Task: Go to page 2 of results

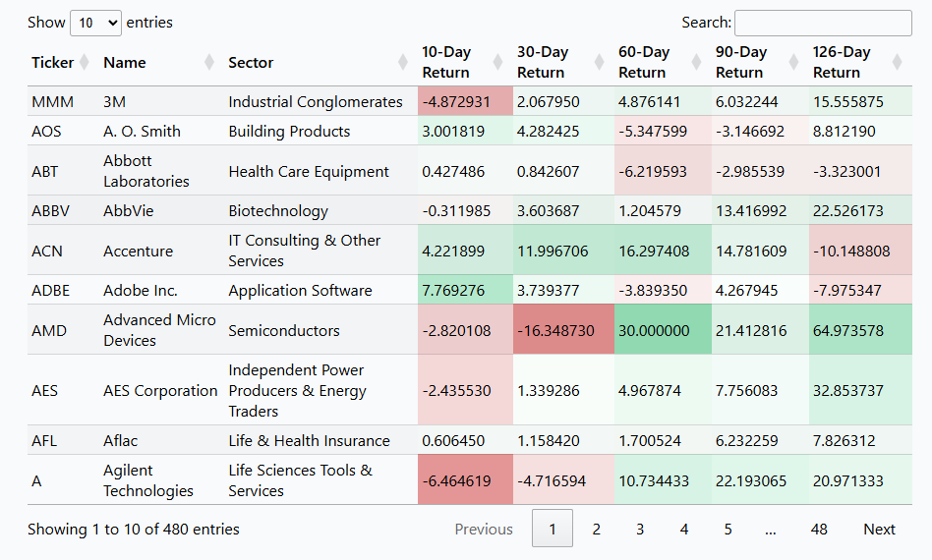Action: pyautogui.click(x=596, y=529)
